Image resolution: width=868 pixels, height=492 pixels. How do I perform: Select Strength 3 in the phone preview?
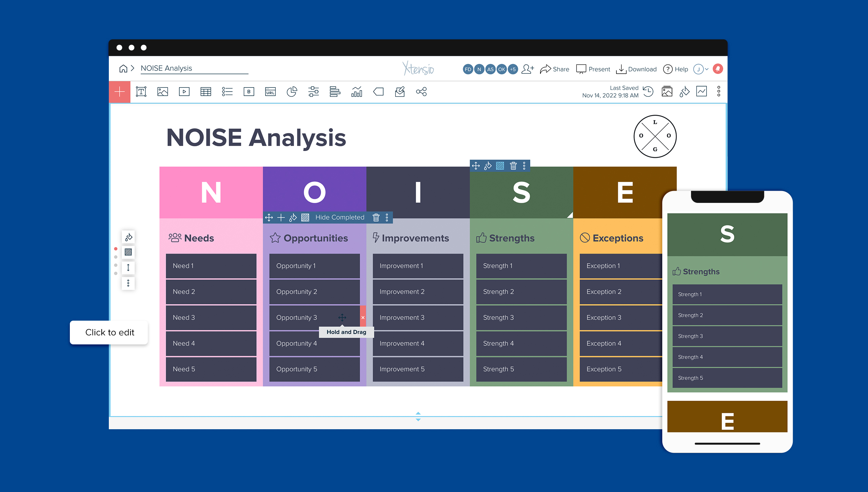point(727,336)
